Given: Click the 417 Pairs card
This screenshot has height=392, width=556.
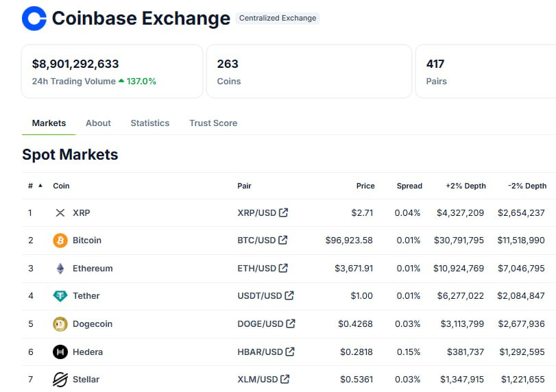Looking at the screenshot, I should [486, 71].
